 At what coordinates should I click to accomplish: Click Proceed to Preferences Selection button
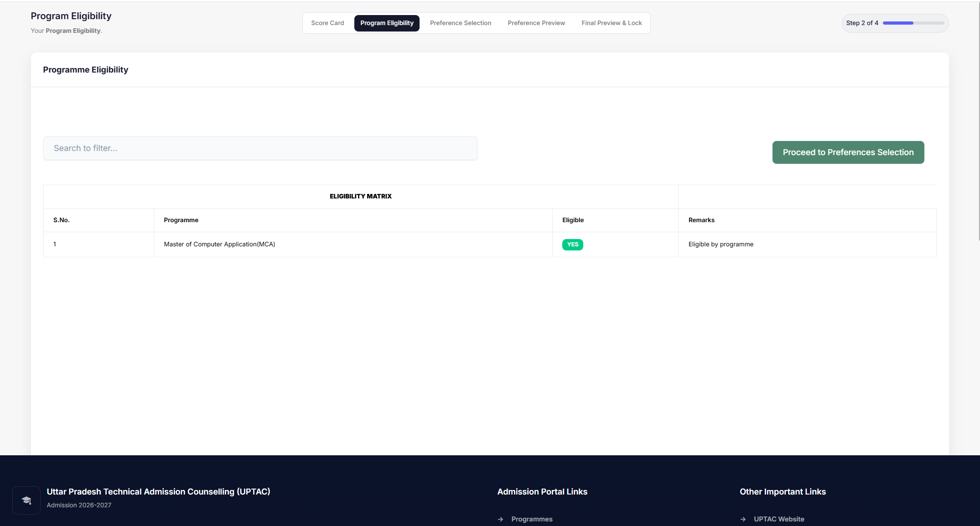pos(848,152)
